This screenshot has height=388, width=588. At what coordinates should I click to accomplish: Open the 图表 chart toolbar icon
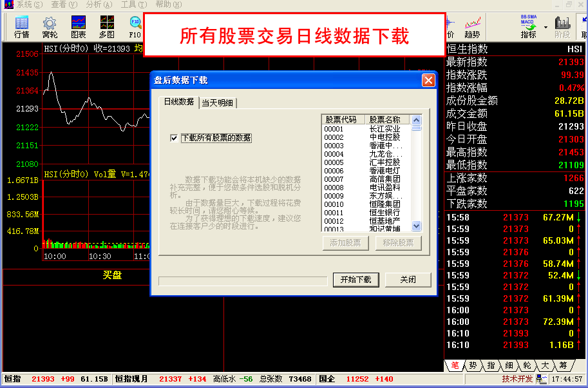coord(79,26)
